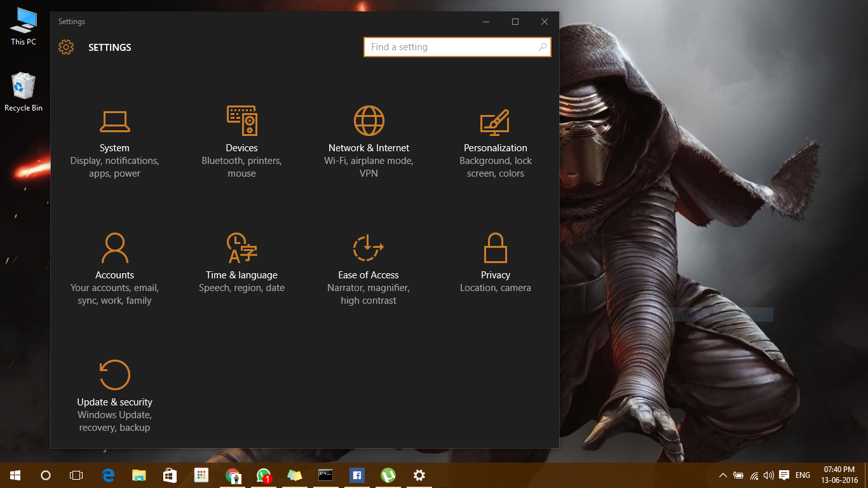Open the Action Center notifications
868x488 pixels.
click(784, 475)
